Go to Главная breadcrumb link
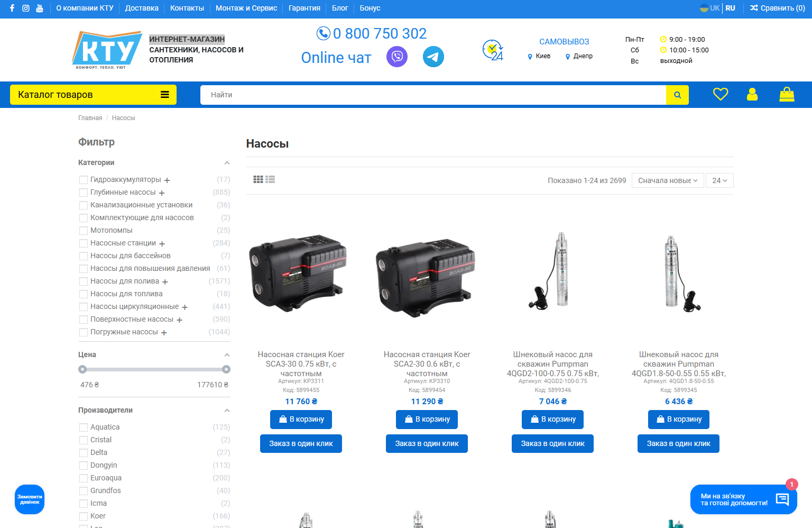The width and height of the screenshot is (812, 528). (x=90, y=118)
